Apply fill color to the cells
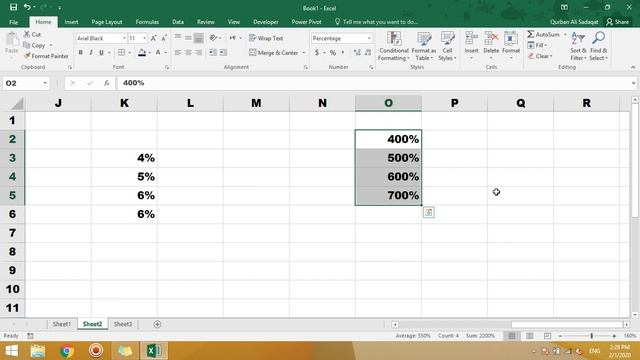640x360 pixels. point(142,52)
